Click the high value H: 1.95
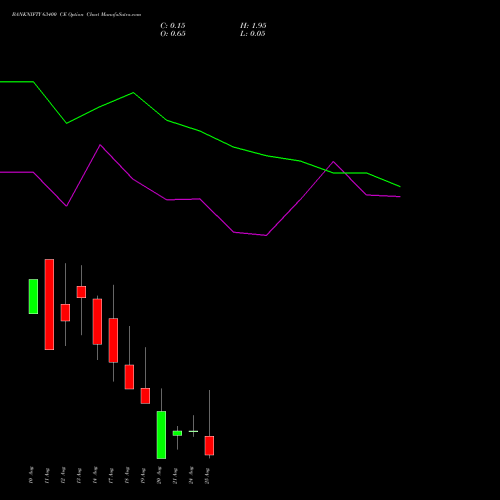The height and width of the screenshot is (500, 500). coord(253,26)
